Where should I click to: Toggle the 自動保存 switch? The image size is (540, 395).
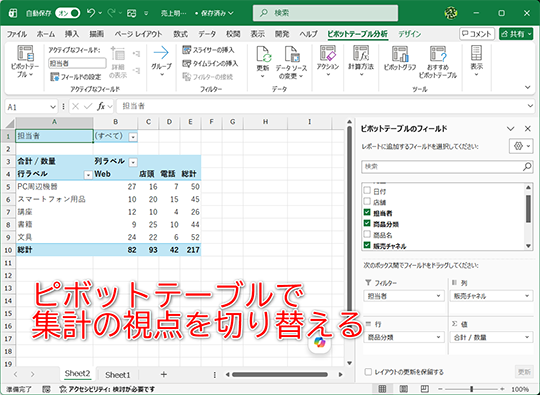[68, 13]
